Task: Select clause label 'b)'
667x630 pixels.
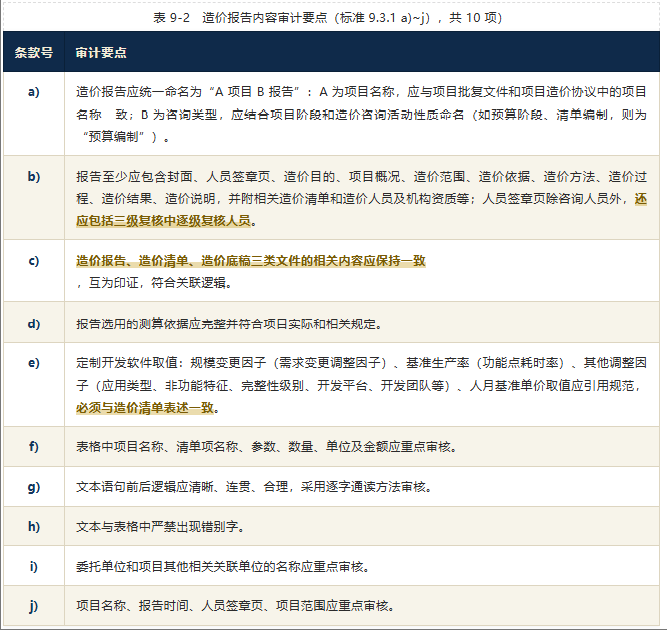Action: [x=34, y=176]
